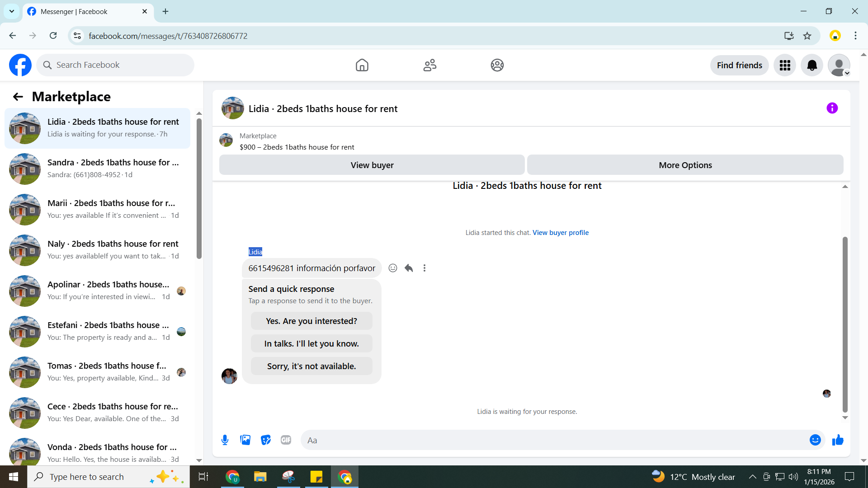Open emoji picker in message field
The height and width of the screenshot is (488, 868).
815,440
